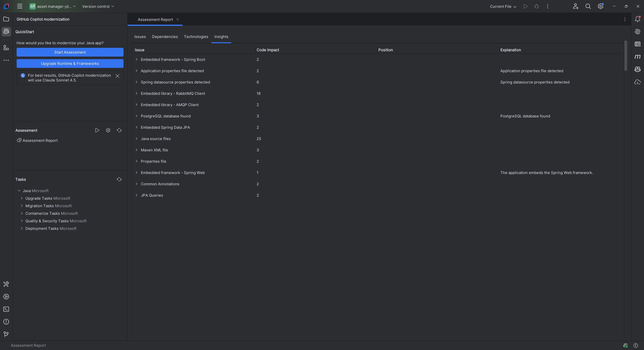Open the Maven tool window

click(x=637, y=57)
